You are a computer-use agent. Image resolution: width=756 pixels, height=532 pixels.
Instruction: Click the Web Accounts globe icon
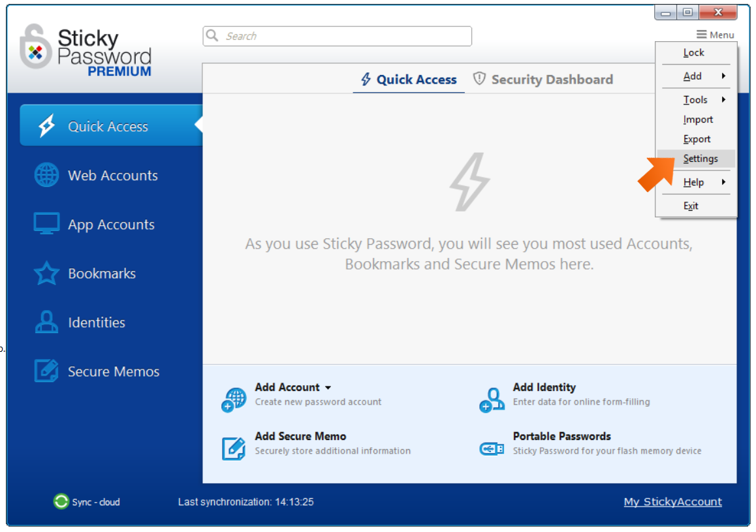click(47, 175)
